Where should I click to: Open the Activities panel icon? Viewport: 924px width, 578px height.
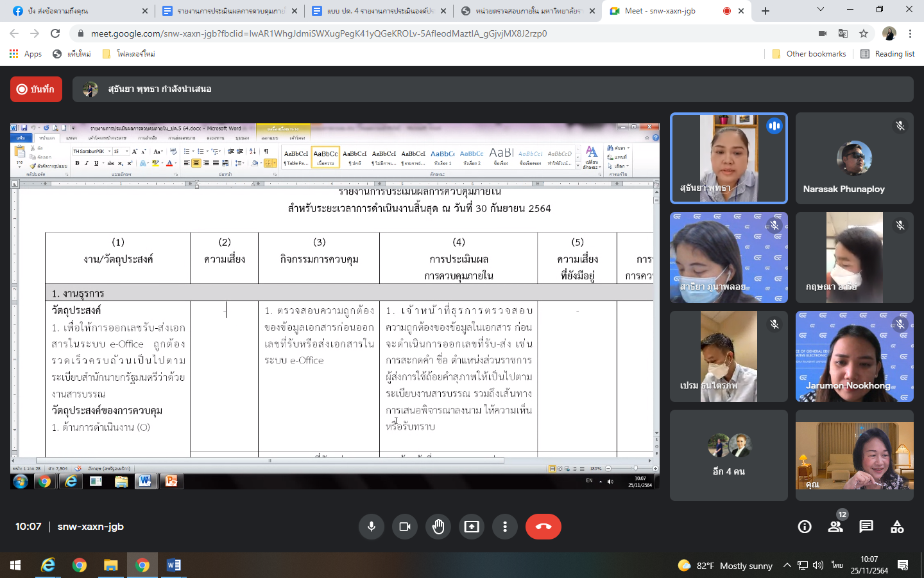(897, 527)
